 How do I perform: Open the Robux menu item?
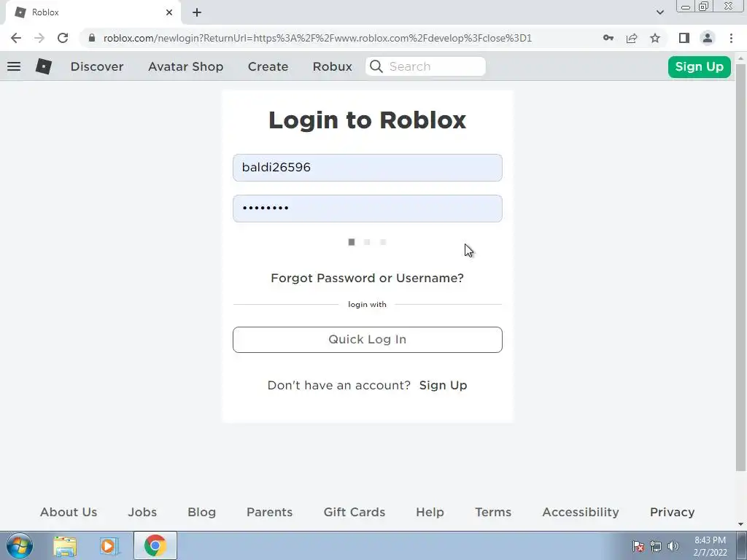[x=332, y=66]
